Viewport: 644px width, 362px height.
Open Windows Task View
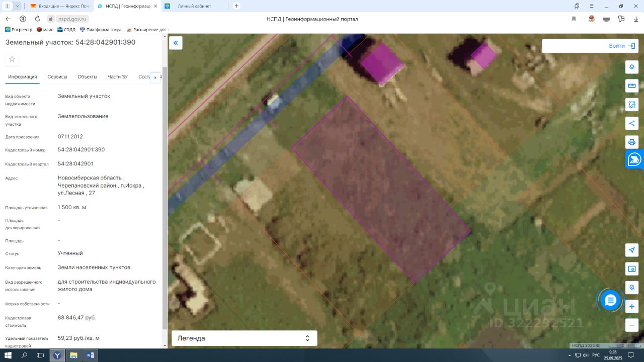(x=40, y=355)
